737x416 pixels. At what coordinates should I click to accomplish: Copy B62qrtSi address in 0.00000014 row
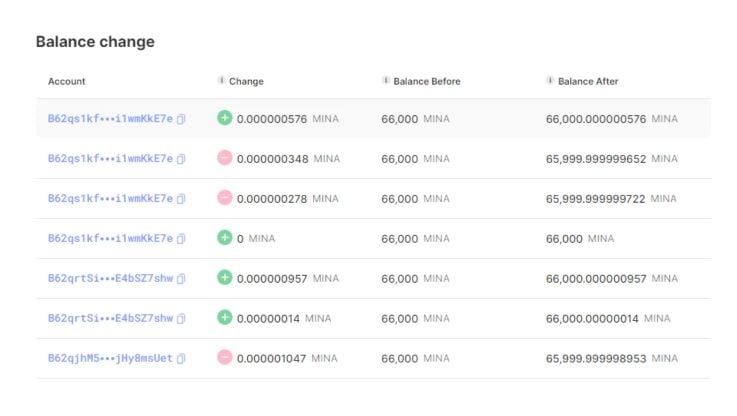point(181,319)
